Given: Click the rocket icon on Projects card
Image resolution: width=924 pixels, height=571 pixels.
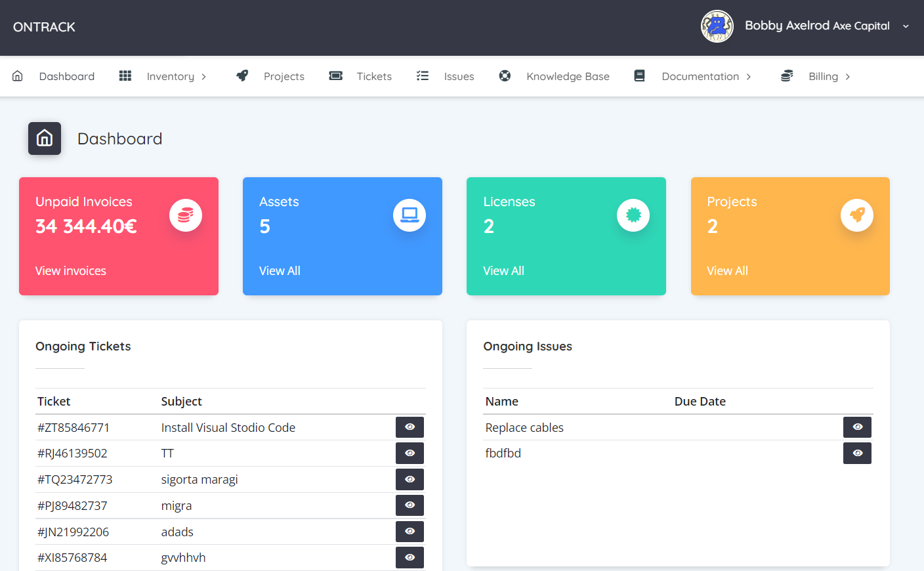Looking at the screenshot, I should (857, 215).
